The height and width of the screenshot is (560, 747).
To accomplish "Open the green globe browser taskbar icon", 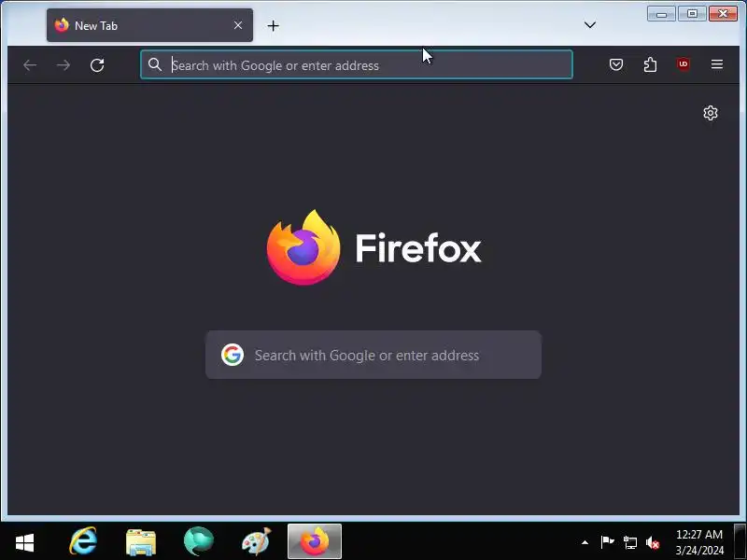I will [x=199, y=541].
